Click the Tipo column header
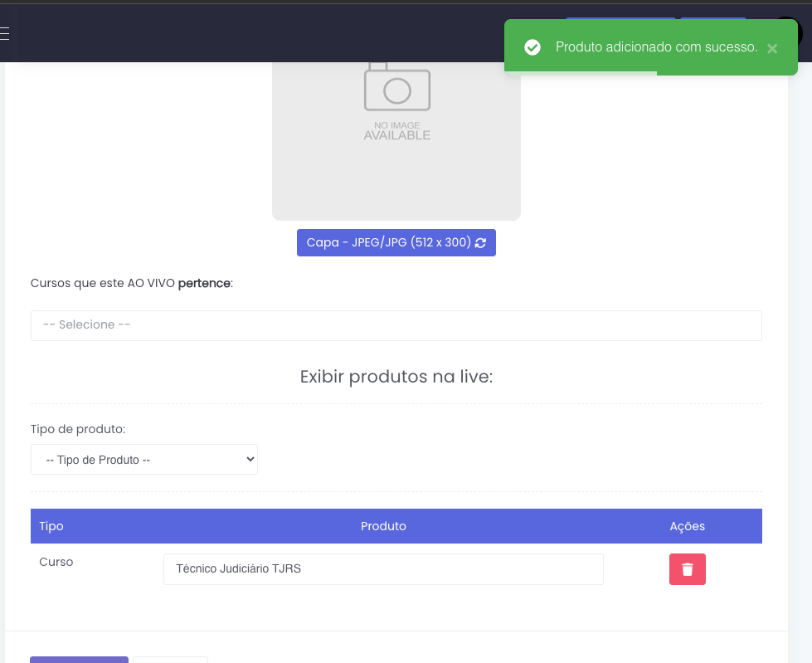Viewport: 812px width, 663px height. coord(51,526)
